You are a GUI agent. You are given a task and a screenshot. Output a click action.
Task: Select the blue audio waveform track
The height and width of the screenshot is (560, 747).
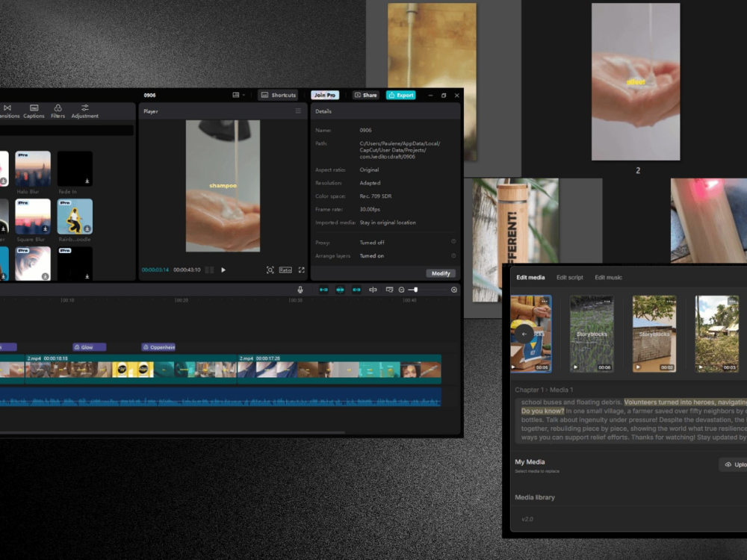[220, 396]
